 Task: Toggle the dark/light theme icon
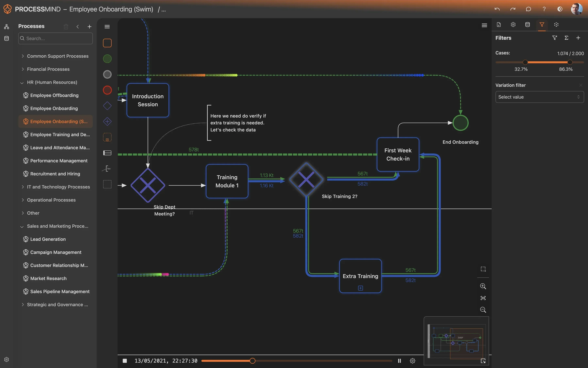(560, 9)
